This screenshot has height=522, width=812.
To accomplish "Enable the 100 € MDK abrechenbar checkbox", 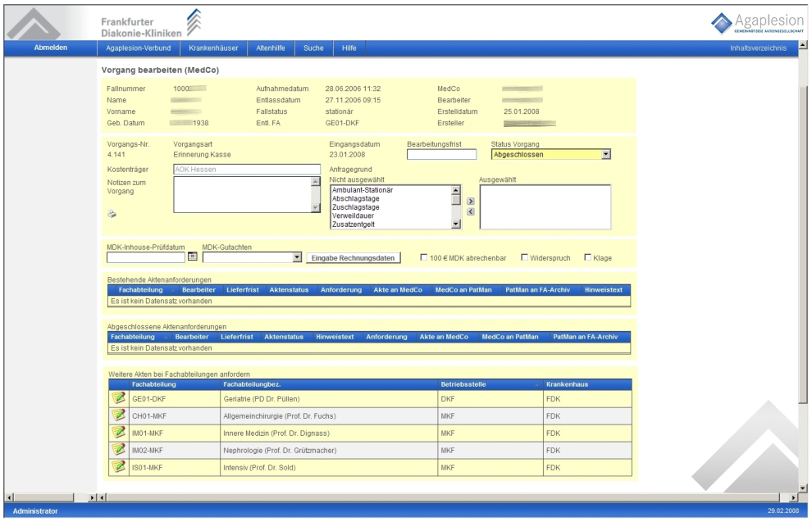I will (423, 257).
